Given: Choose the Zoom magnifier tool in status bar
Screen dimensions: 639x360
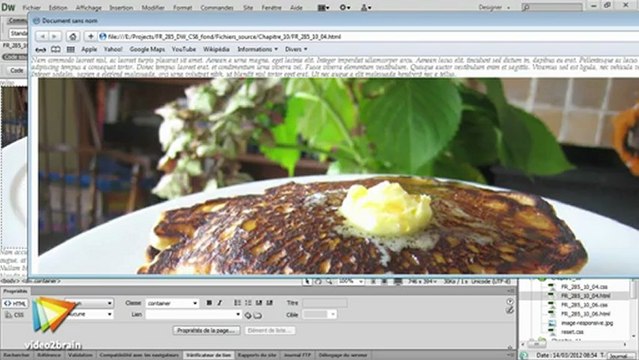Looking at the screenshot, I should tap(328, 281).
